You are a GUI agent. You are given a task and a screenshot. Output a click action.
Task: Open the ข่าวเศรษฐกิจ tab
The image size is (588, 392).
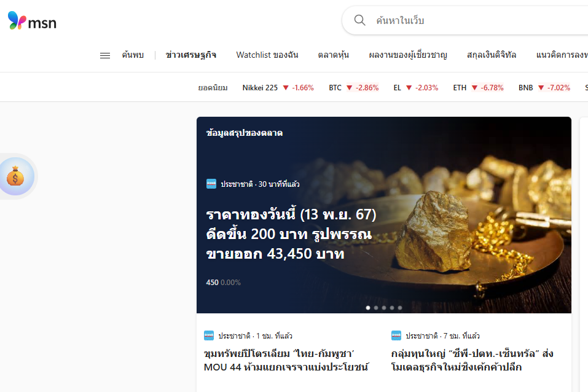190,55
